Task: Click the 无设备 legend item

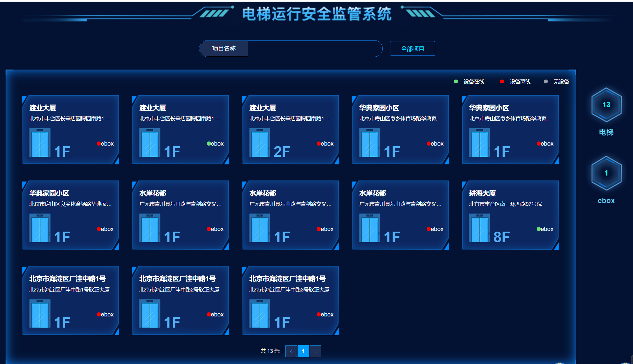Action: [556, 82]
